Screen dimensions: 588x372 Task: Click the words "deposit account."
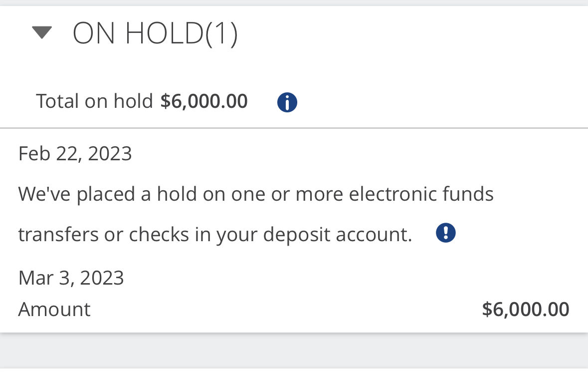coord(338,235)
